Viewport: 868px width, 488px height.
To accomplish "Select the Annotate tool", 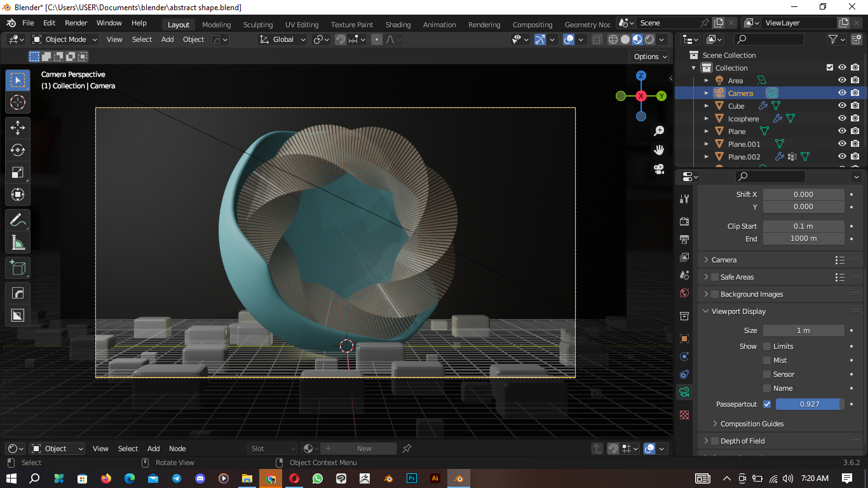I will [x=18, y=220].
